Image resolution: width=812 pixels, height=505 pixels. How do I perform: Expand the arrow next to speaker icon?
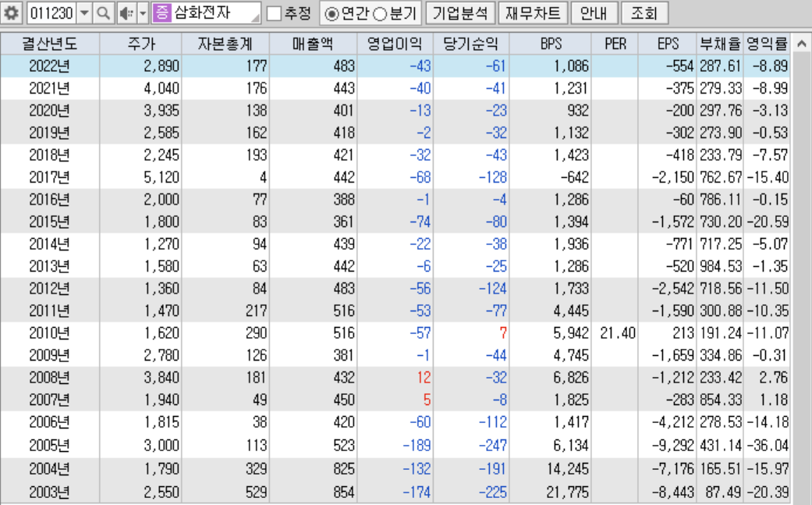(x=143, y=13)
